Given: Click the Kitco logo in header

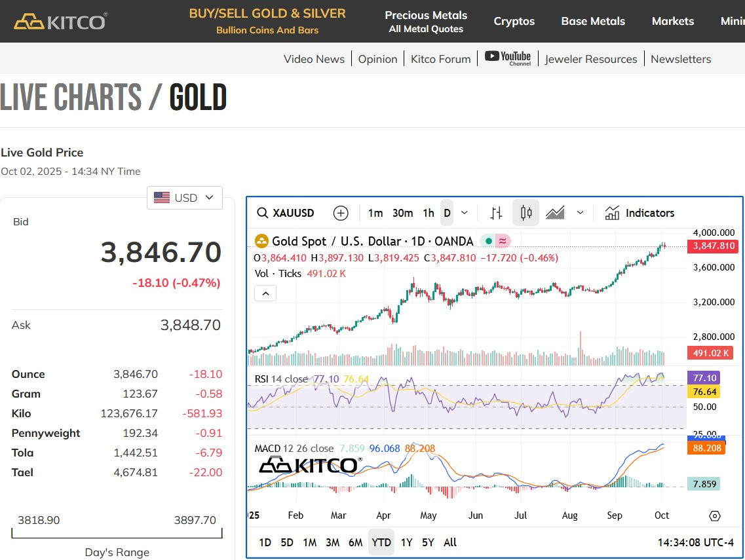Looking at the screenshot, I should click(60, 22).
